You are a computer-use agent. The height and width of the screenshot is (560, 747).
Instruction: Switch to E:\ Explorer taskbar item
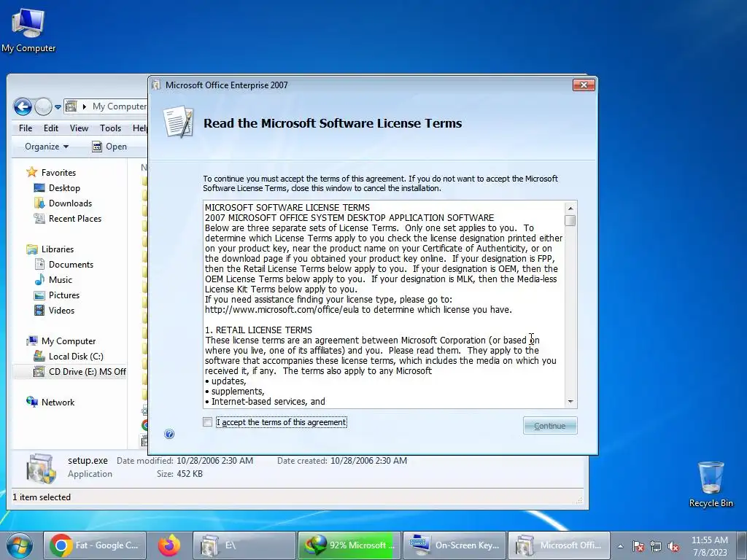tap(244, 545)
